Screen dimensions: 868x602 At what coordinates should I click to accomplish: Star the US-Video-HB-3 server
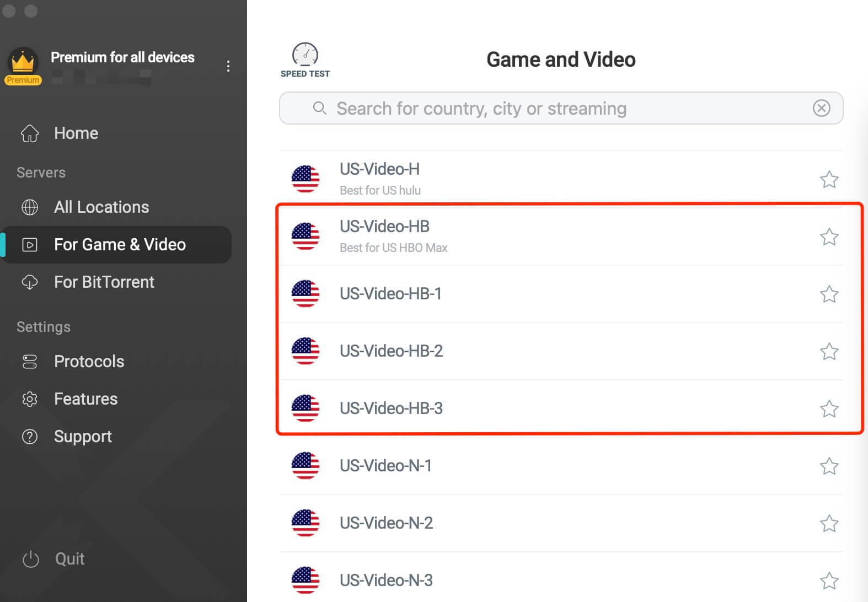[829, 409]
